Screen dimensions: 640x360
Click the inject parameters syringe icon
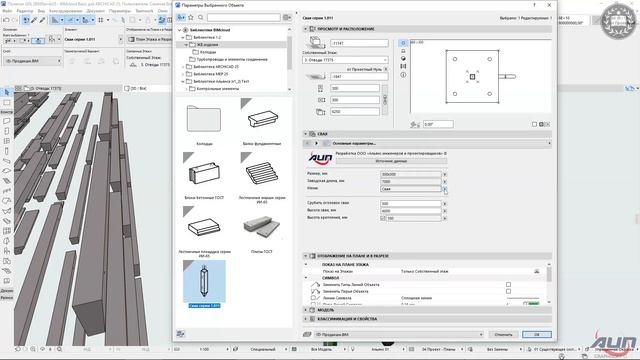coord(42,20)
